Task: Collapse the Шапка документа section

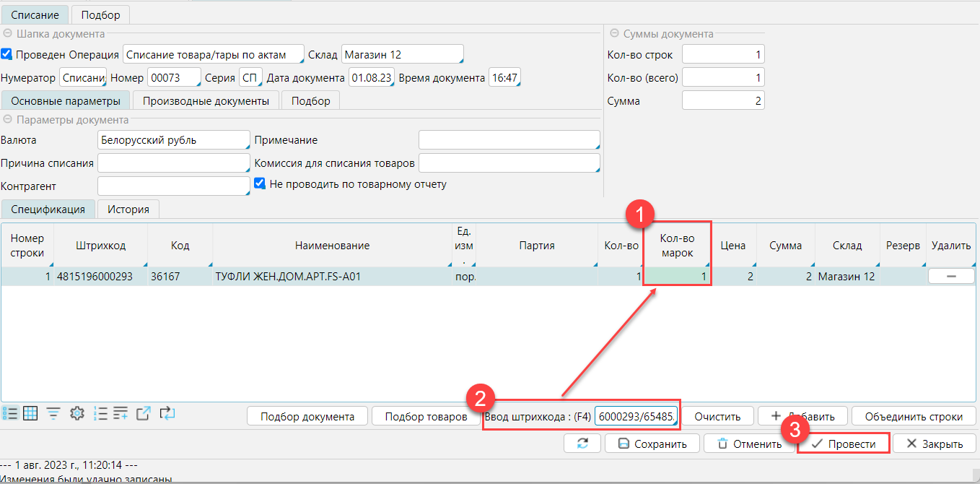Action: pos(8,33)
